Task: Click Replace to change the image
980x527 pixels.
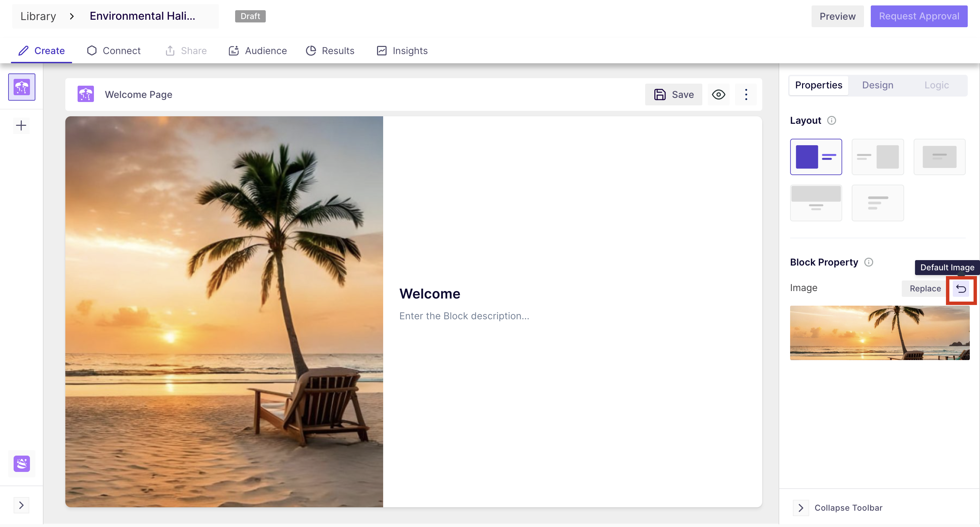Action: (x=925, y=289)
